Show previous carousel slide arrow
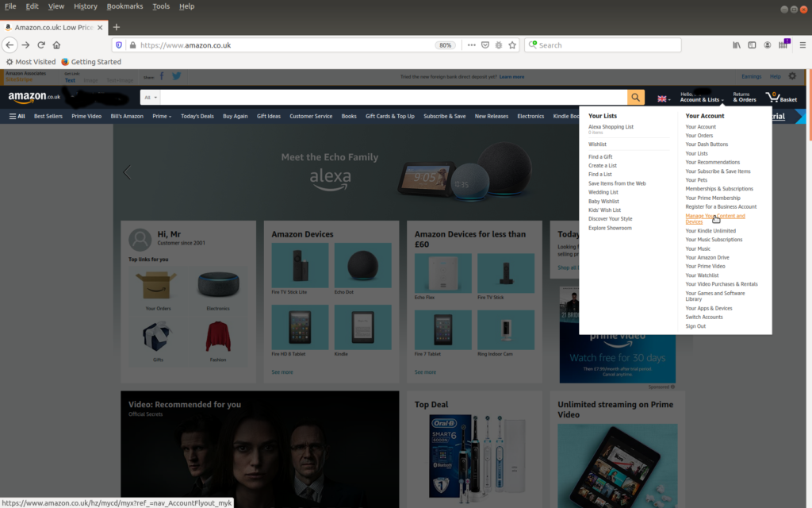The height and width of the screenshot is (508, 812). coord(127,172)
